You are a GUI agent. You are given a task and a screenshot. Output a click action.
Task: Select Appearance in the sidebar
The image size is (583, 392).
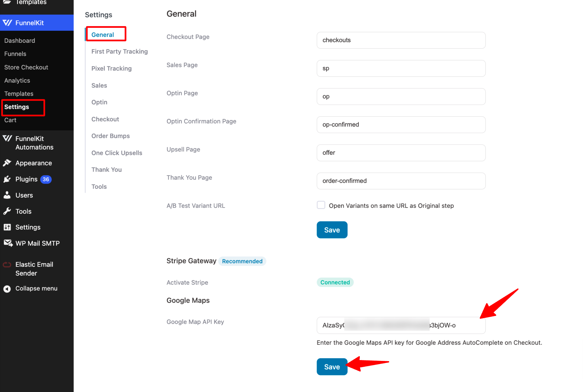click(x=33, y=162)
